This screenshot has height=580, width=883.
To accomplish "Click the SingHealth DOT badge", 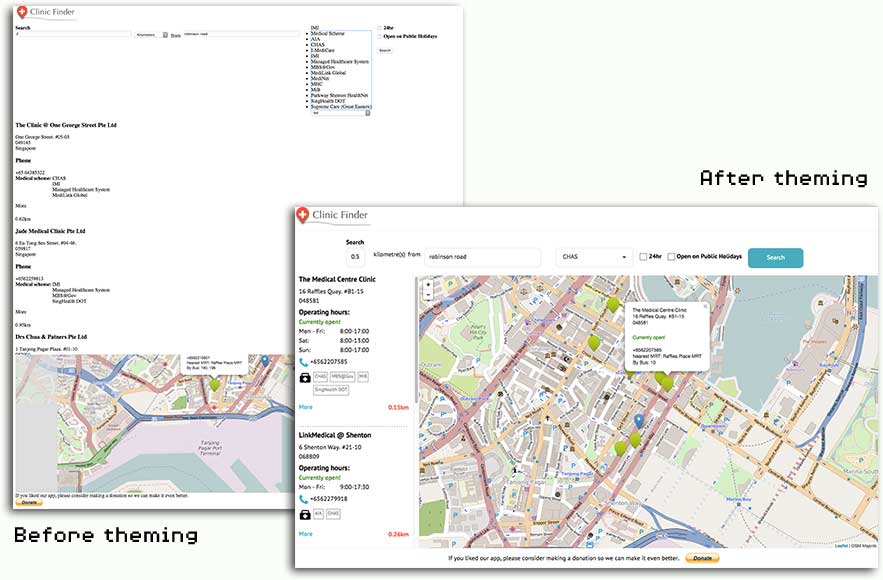I will 330,390.
